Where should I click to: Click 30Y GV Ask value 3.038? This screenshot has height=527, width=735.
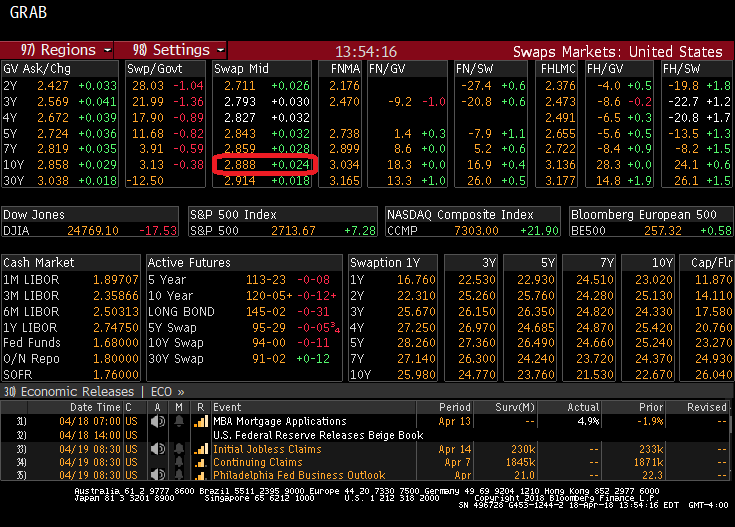[x=53, y=181]
